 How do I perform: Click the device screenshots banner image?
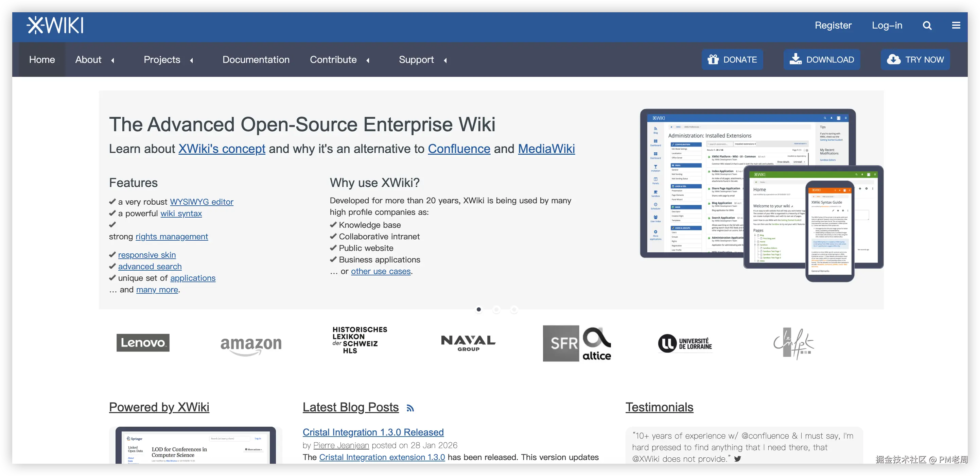pos(761,194)
